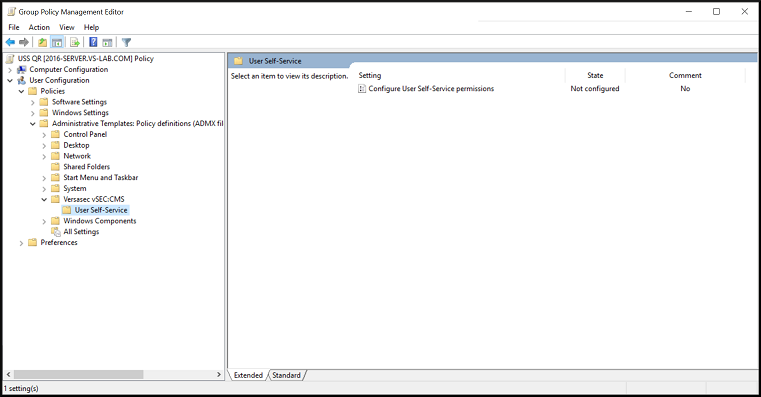Click the User Configuration icon
The height and width of the screenshot is (397, 761).
pos(22,80)
